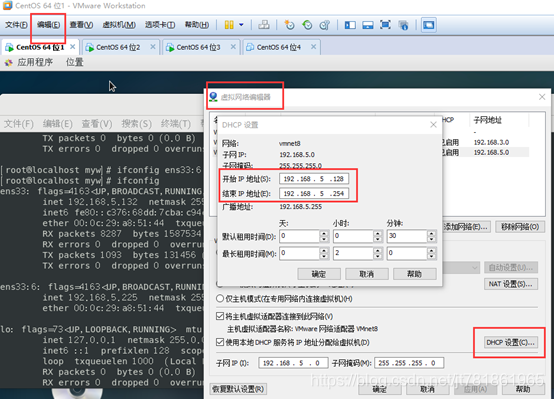Click the 默认租用时间 days field
Screen dimensions: 554x399
click(x=300, y=236)
